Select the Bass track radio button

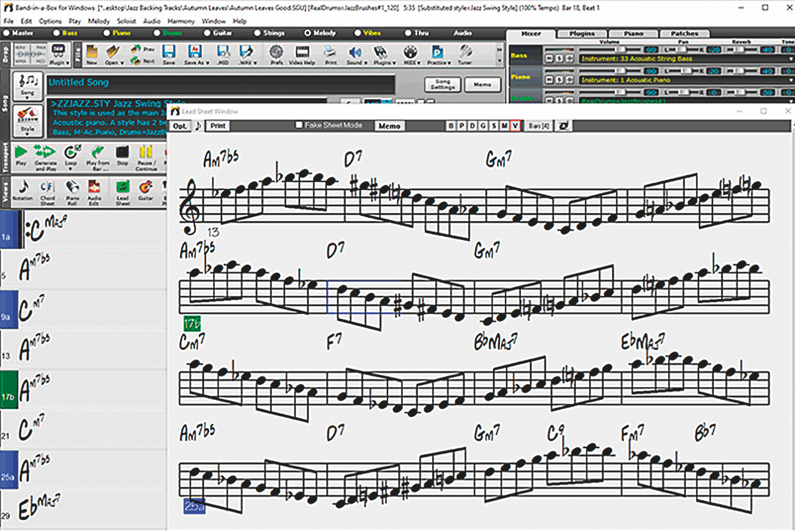click(x=58, y=33)
